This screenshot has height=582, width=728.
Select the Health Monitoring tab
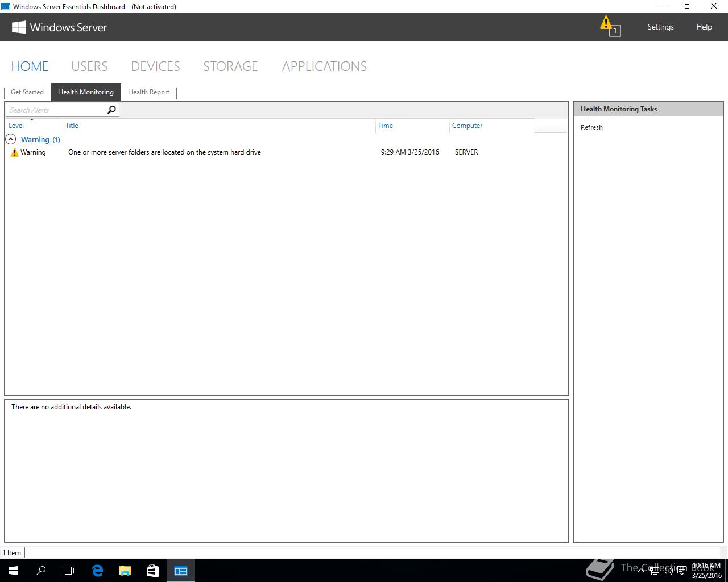(86, 92)
